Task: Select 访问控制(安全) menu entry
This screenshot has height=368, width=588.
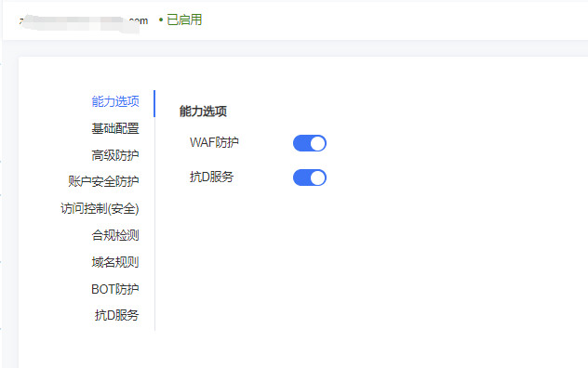Action: (100, 209)
